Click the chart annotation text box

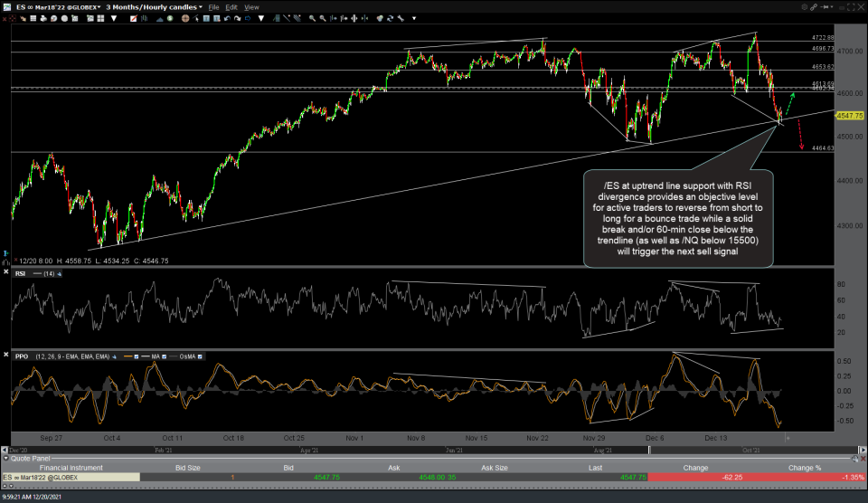coord(678,219)
